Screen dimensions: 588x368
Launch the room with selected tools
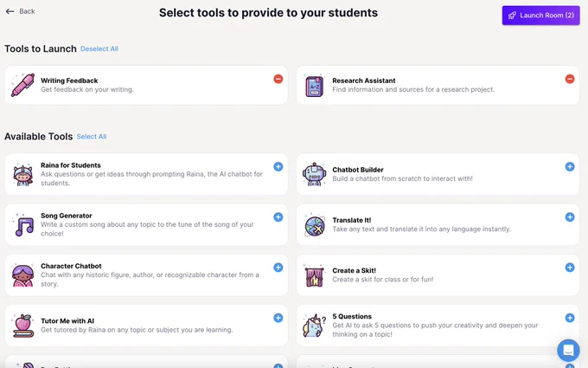coord(540,16)
